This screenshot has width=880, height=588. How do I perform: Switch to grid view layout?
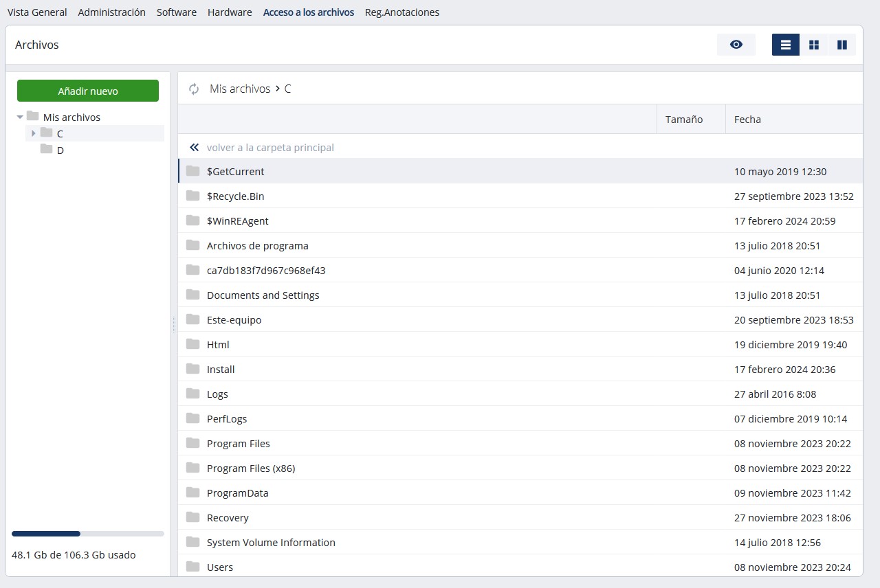[814, 45]
